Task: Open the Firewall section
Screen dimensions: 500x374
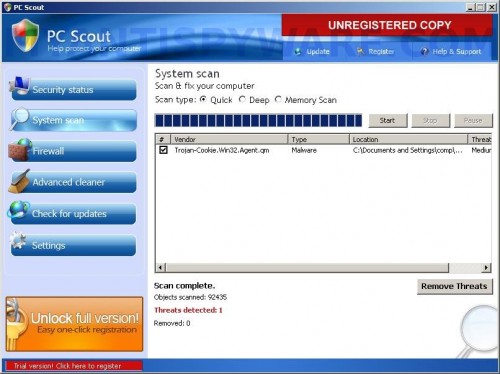Action: click(74, 151)
